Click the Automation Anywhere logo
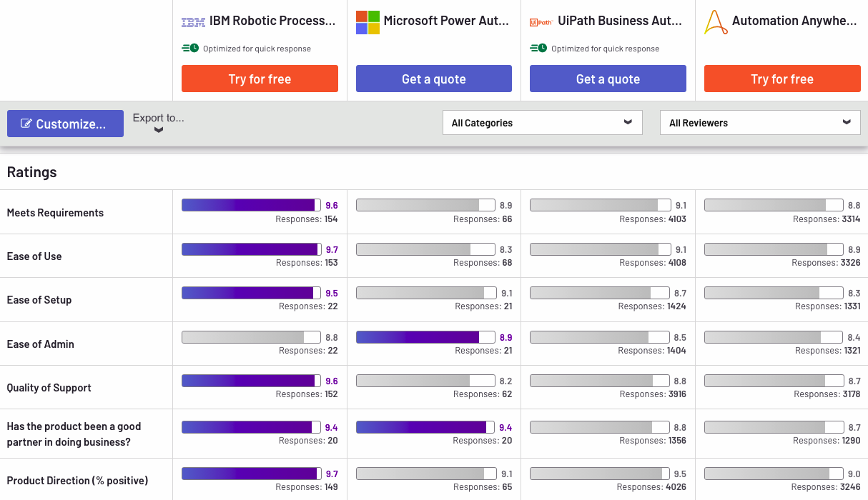 pos(714,21)
